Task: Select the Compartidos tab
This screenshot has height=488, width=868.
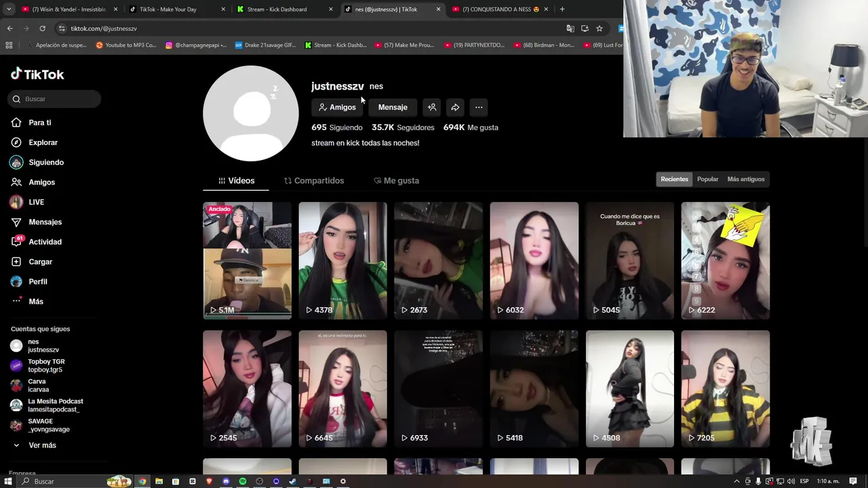Action: pyautogui.click(x=314, y=180)
